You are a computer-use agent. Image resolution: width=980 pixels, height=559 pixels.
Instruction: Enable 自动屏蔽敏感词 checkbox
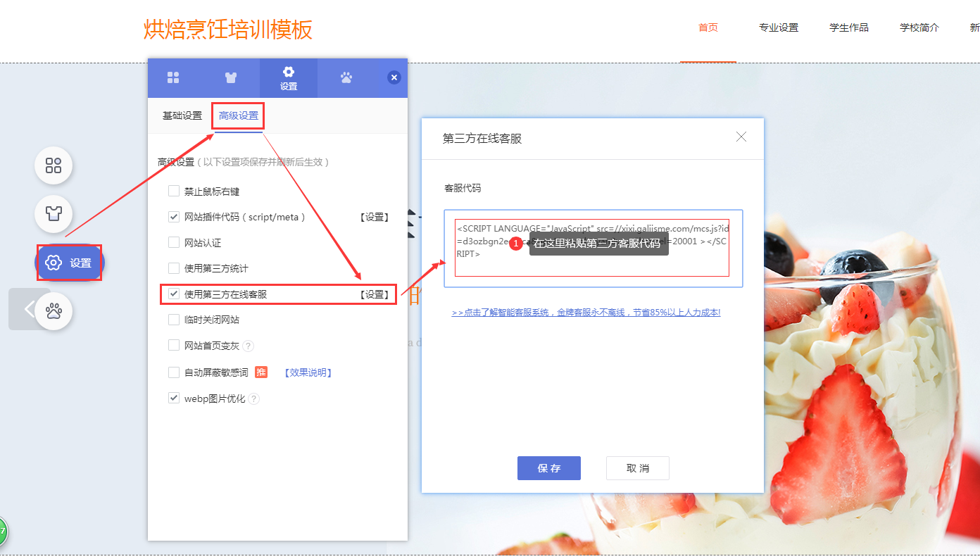coord(174,372)
